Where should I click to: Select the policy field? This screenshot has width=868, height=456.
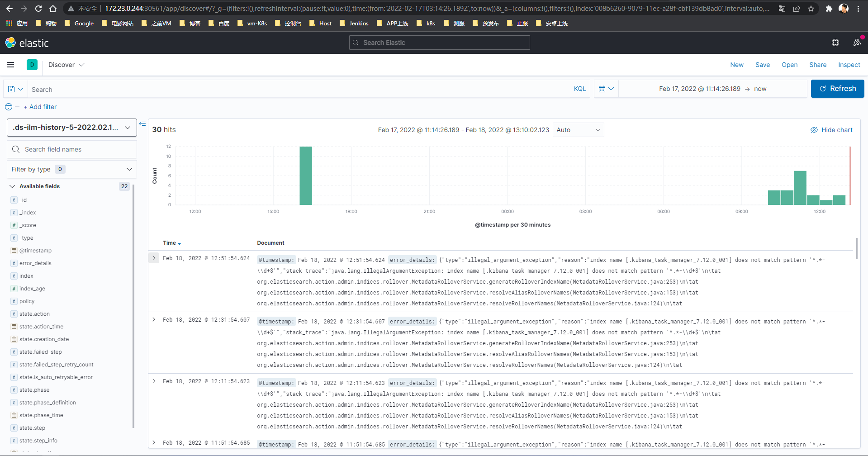27,301
